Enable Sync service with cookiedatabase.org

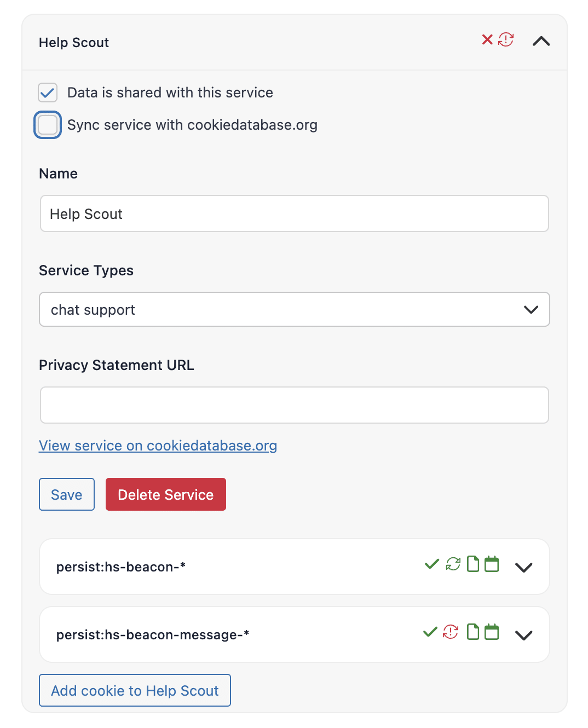48,125
